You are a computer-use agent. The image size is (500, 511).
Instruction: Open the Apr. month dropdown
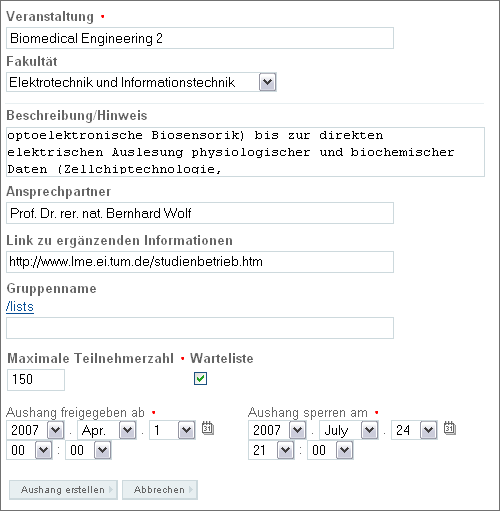coord(107,430)
